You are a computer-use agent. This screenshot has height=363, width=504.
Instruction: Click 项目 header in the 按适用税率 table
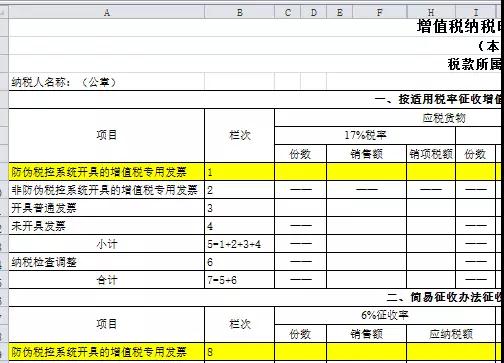point(106,135)
